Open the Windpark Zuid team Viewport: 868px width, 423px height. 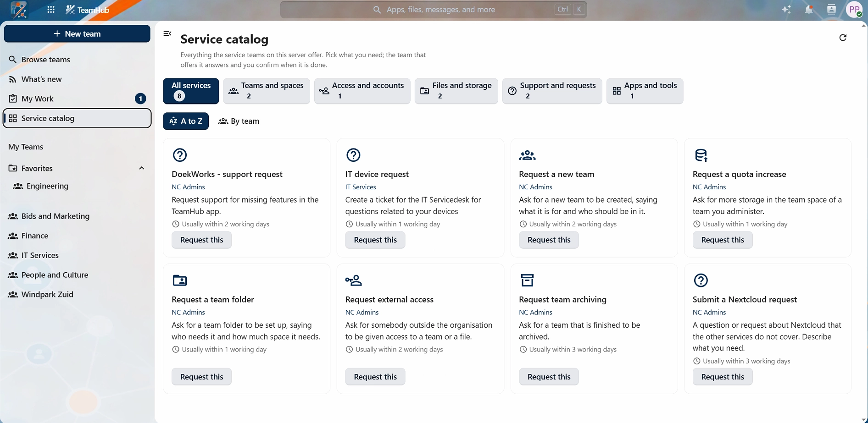tap(77, 294)
